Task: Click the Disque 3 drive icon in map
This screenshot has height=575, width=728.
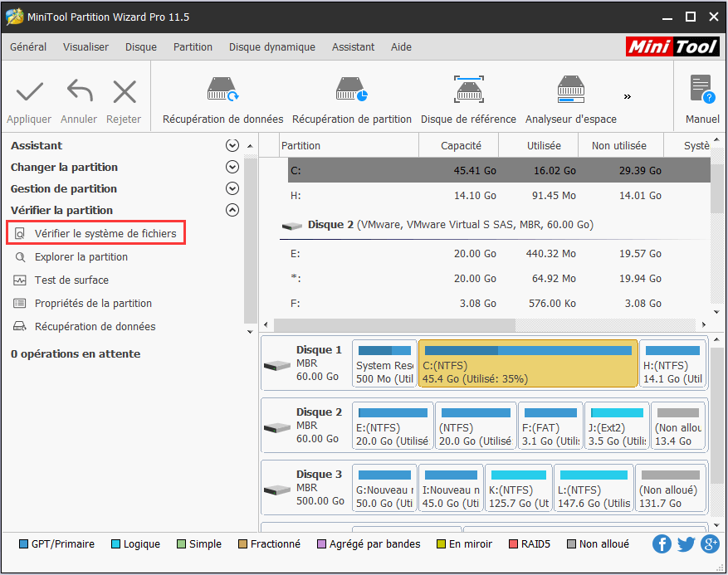Action: pos(277,490)
